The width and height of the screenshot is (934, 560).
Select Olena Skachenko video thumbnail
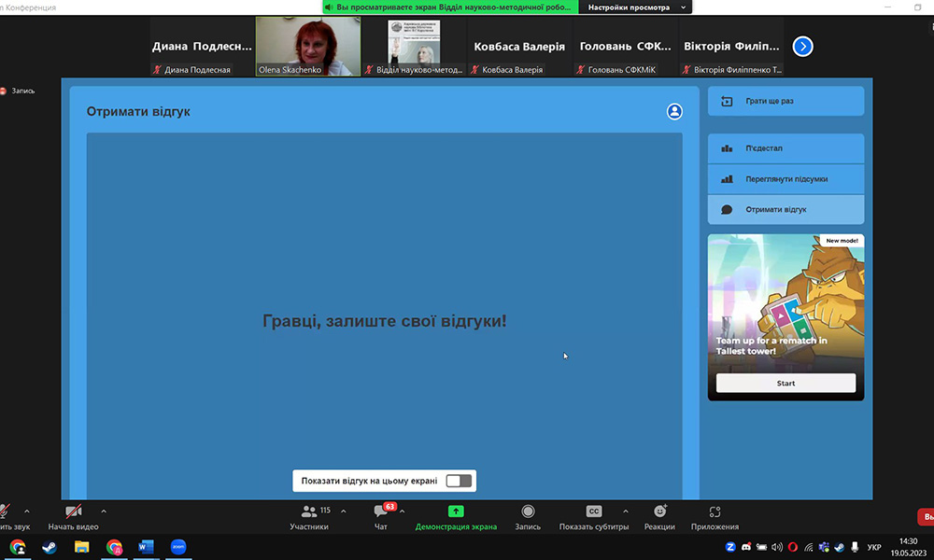(x=308, y=46)
